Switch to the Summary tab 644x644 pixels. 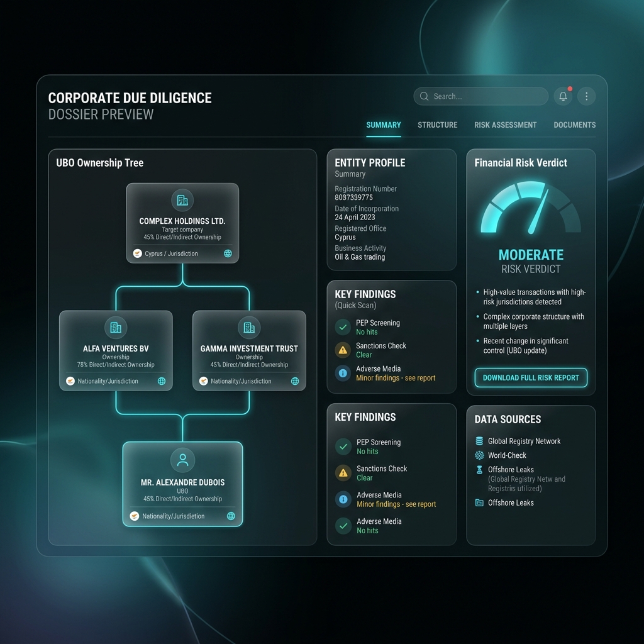[383, 125]
